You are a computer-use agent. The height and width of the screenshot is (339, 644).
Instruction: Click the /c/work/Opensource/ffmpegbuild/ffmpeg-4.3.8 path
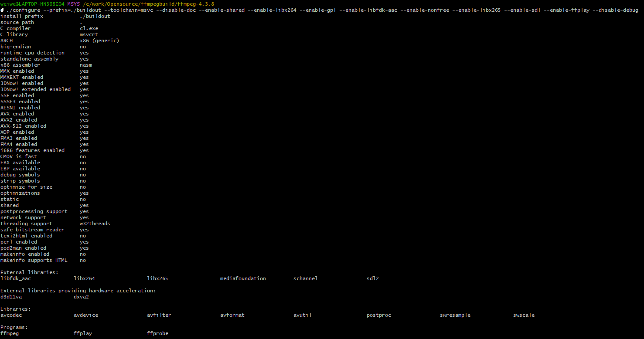[148, 4]
